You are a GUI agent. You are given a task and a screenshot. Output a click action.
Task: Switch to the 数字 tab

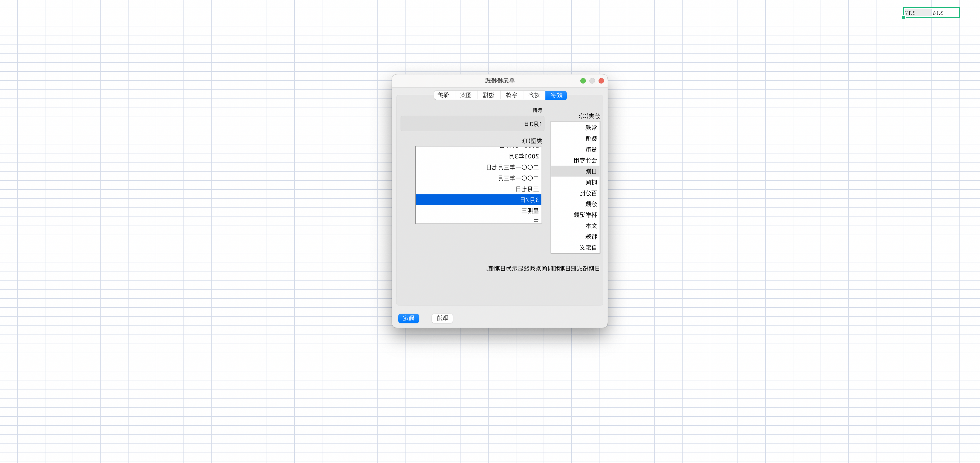pyautogui.click(x=556, y=95)
